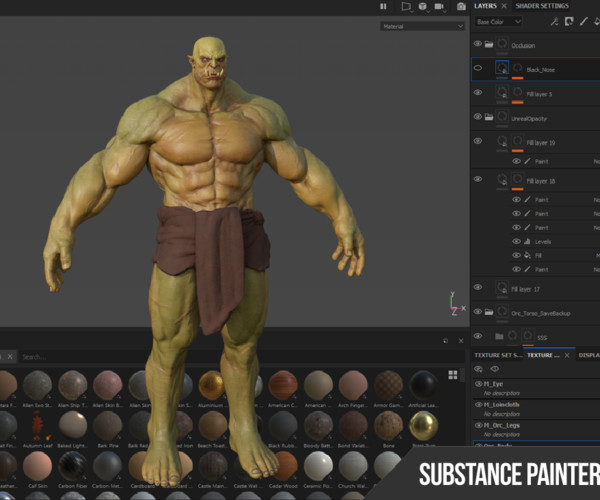
Task: Select Fill layer 19 name
Action: 541,143
